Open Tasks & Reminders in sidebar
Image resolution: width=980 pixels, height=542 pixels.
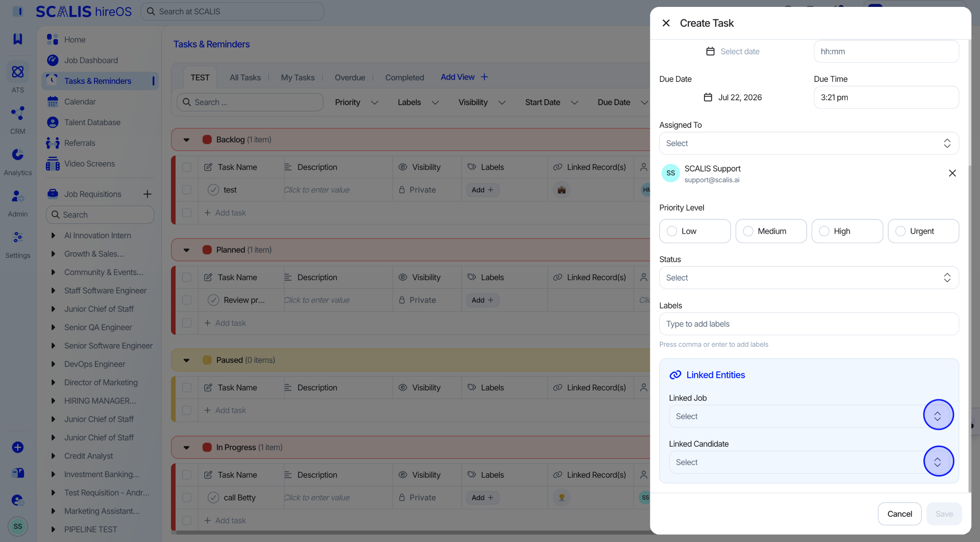pos(99,81)
